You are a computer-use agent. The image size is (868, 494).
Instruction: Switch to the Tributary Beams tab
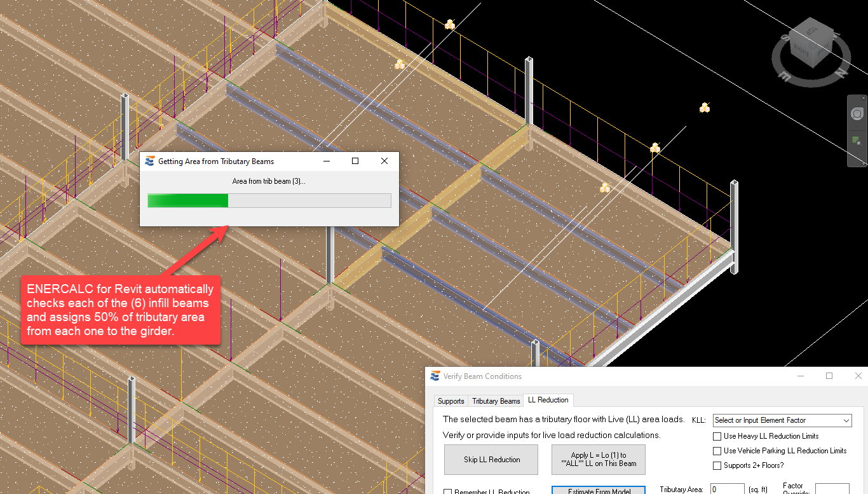tap(496, 401)
